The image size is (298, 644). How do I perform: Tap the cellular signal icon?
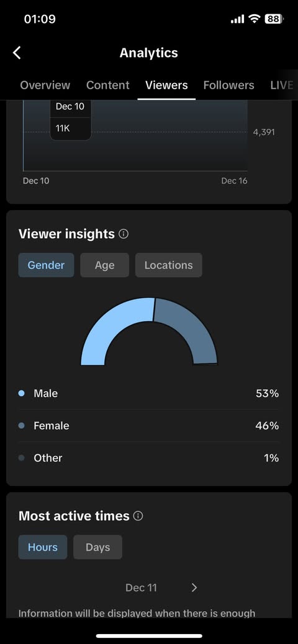pyautogui.click(x=238, y=19)
